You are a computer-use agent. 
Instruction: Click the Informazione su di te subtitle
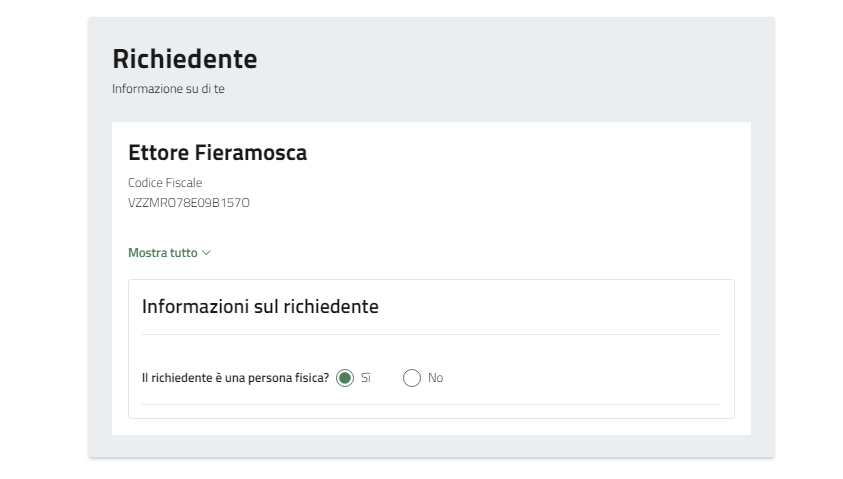168,89
